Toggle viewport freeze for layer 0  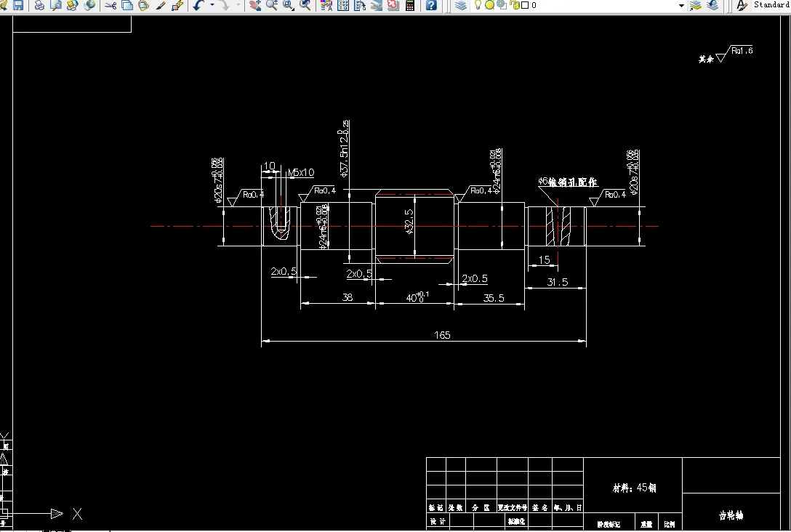click(502, 5)
